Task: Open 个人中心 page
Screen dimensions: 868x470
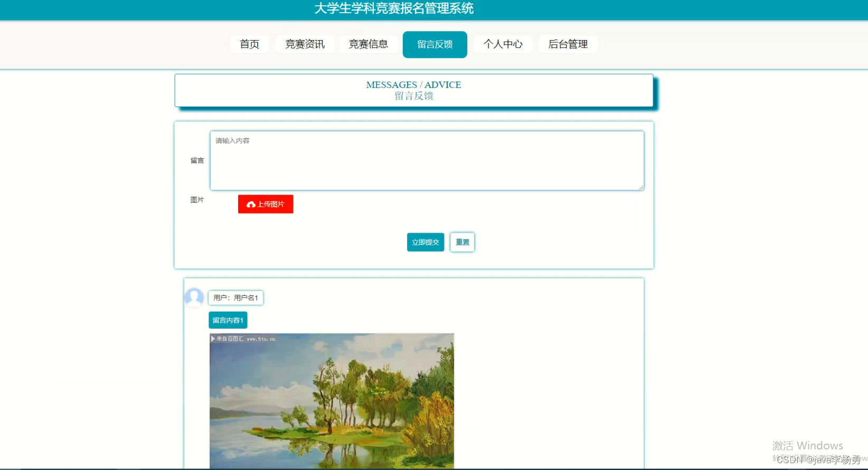Action: click(x=503, y=44)
